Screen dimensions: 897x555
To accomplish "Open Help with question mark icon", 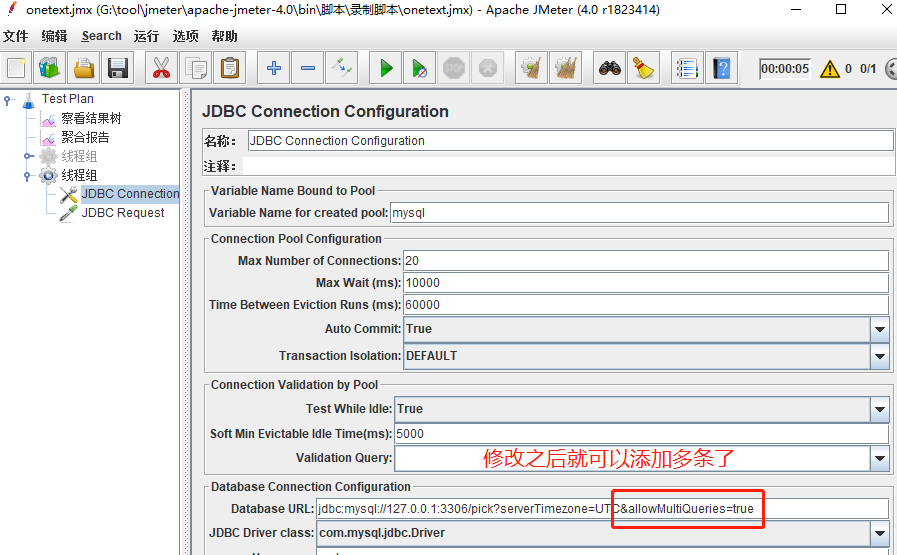I will (x=721, y=69).
